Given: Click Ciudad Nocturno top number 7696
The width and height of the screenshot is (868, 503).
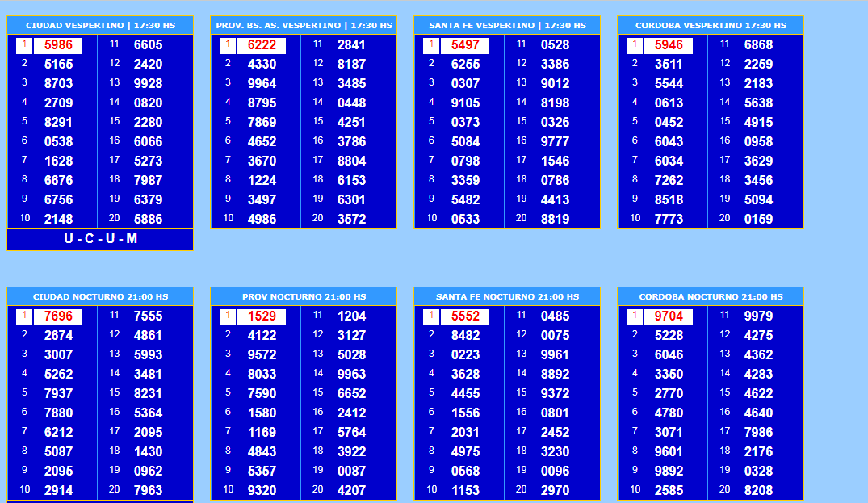Looking at the screenshot, I should (x=58, y=316).
